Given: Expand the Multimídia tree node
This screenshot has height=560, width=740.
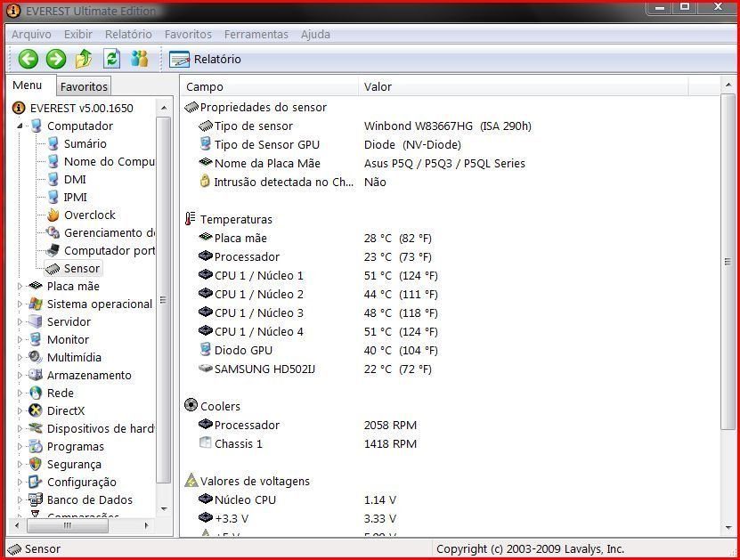Looking at the screenshot, I should coord(20,358).
